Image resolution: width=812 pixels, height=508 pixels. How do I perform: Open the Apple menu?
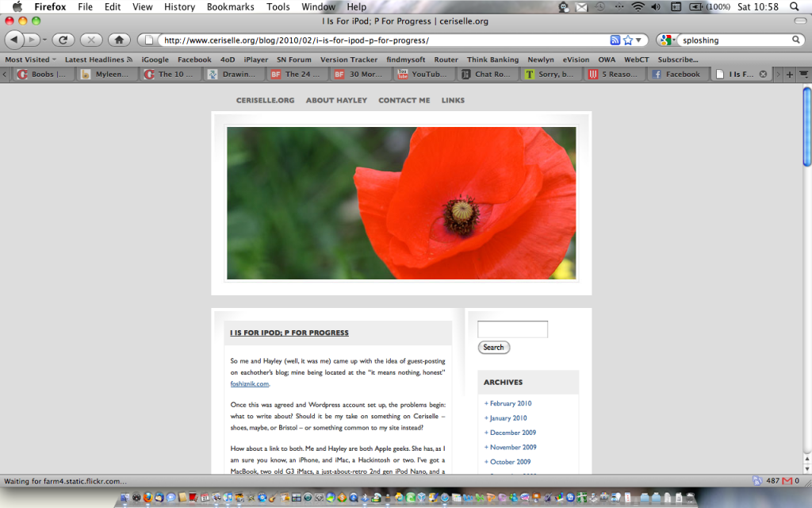click(17, 6)
